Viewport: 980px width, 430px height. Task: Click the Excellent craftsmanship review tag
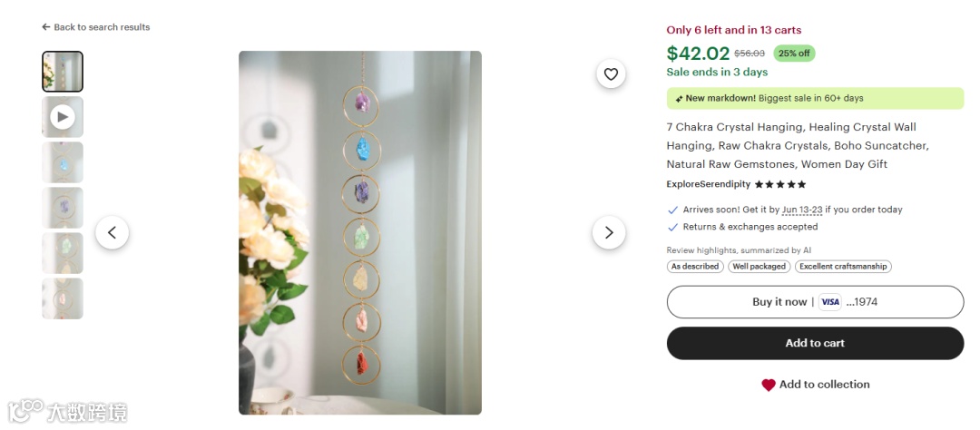[843, 266]
